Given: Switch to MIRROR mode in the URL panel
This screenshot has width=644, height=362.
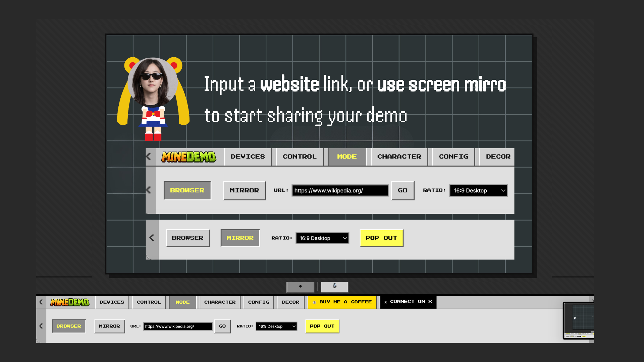Looking at the screenshot, I should point(245,190).
